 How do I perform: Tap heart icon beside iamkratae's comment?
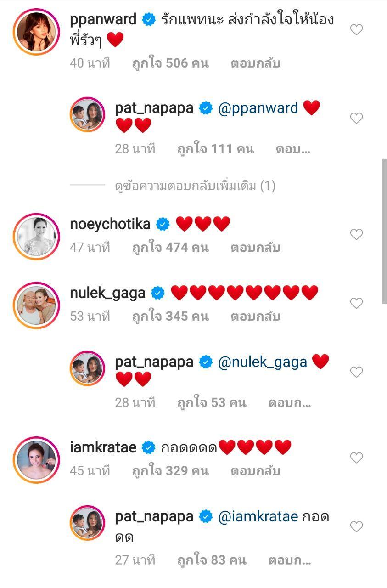click(356, 458)
